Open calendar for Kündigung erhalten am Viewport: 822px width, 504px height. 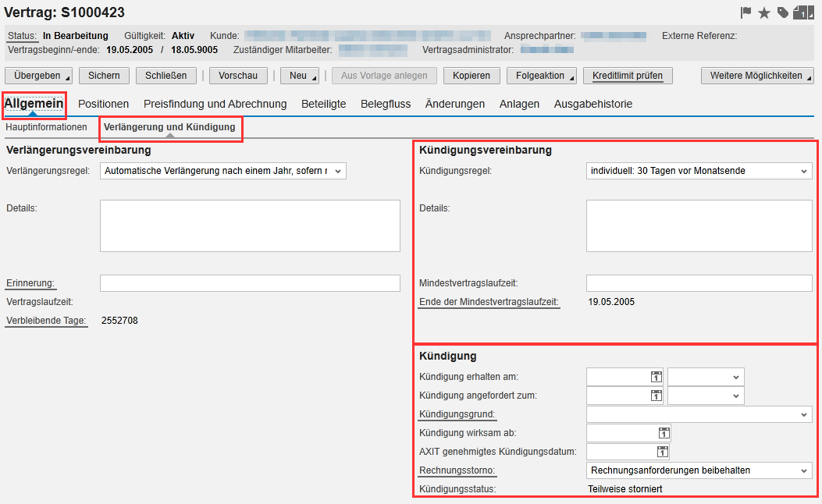657,377
